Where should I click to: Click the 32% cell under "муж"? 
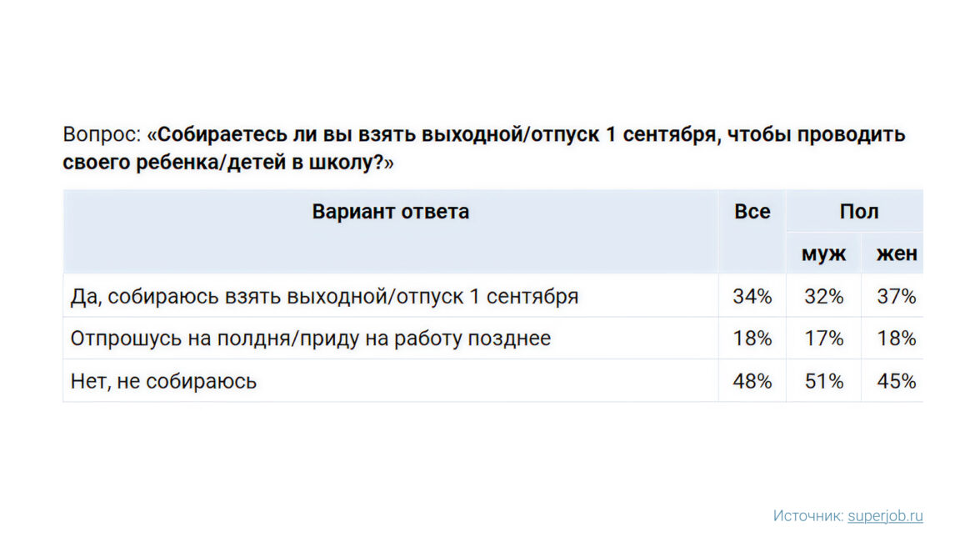tap(823, 296)
